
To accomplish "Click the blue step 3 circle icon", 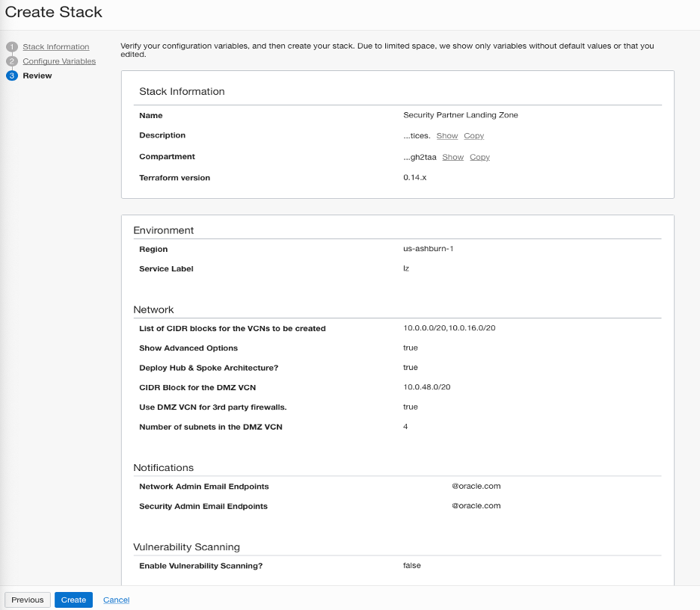I will [x=11, y=76].
